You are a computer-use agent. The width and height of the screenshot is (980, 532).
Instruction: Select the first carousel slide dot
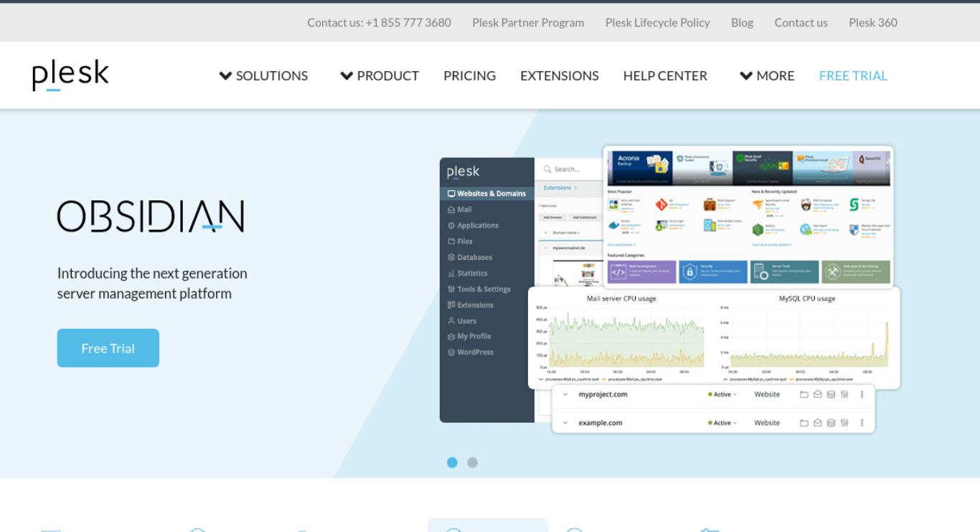click(452, 462)
